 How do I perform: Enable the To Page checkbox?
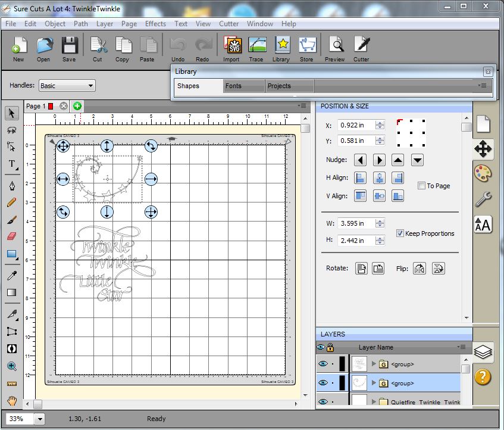pyautogui.click(x=421, y=186)
